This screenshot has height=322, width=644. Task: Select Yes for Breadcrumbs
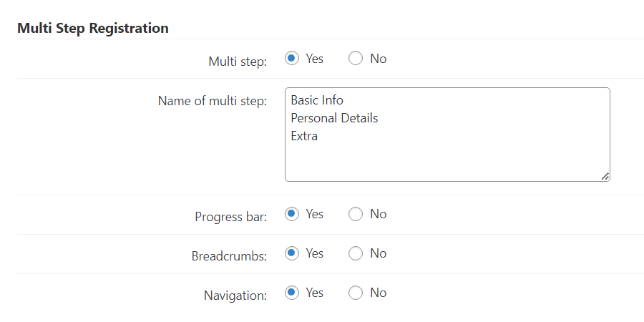292,253
